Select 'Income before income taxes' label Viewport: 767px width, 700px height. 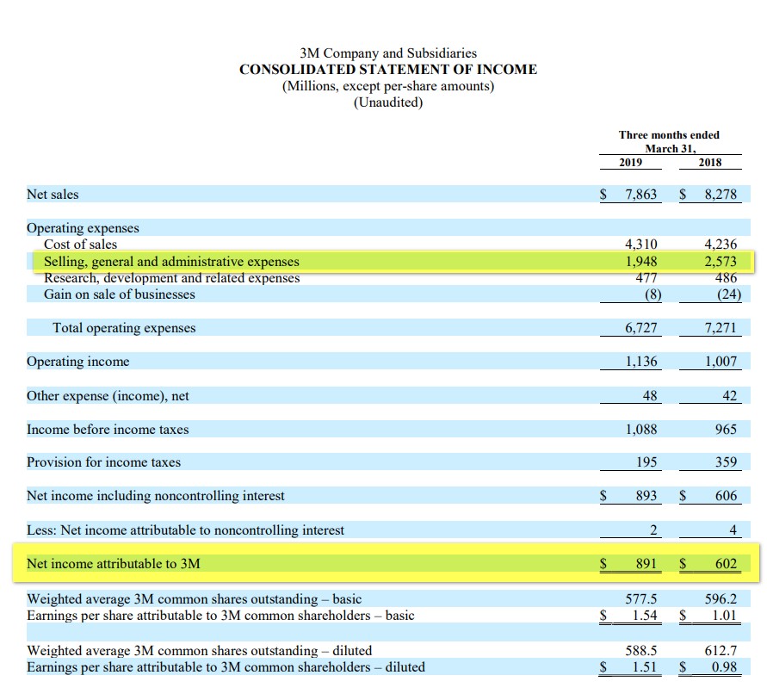coord(108,429)
